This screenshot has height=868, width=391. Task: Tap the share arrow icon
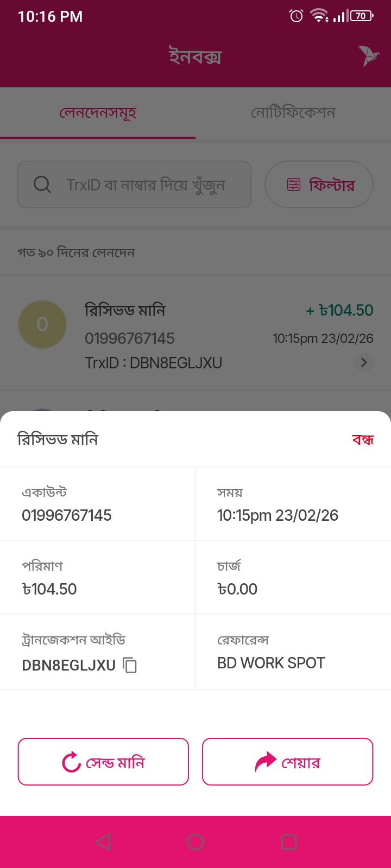tap(266, 762)
